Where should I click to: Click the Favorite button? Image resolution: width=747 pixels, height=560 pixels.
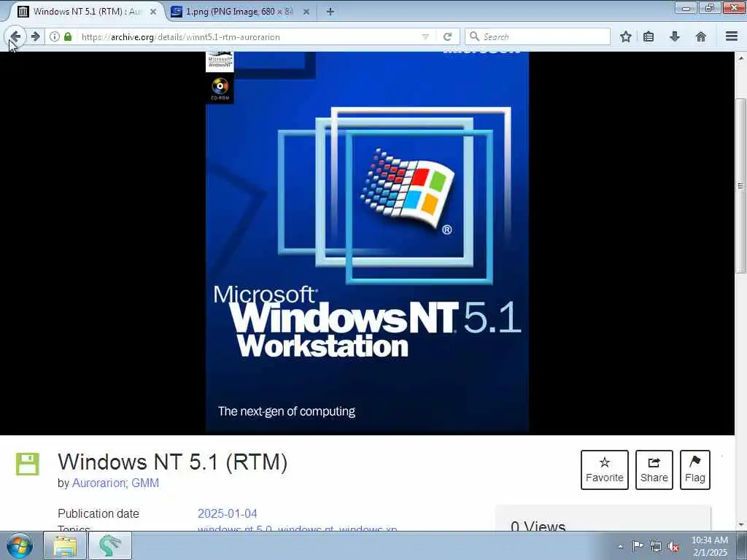click(604, 470)
